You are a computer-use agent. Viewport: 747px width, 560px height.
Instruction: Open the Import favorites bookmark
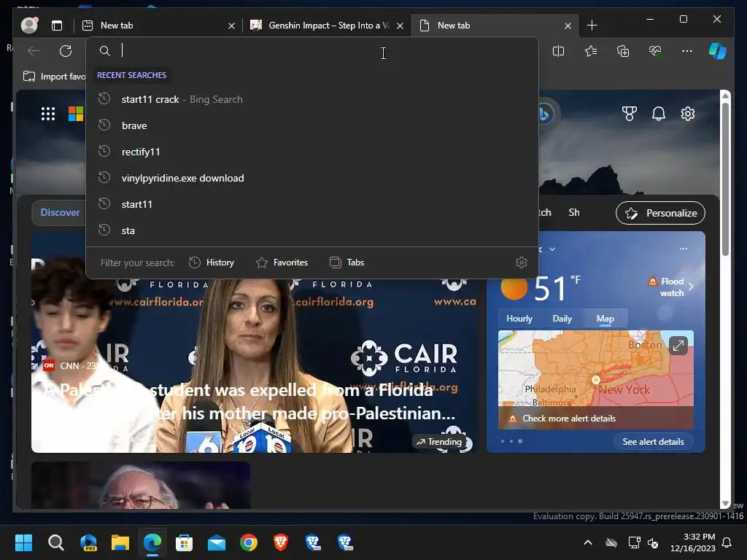[54, 76]
